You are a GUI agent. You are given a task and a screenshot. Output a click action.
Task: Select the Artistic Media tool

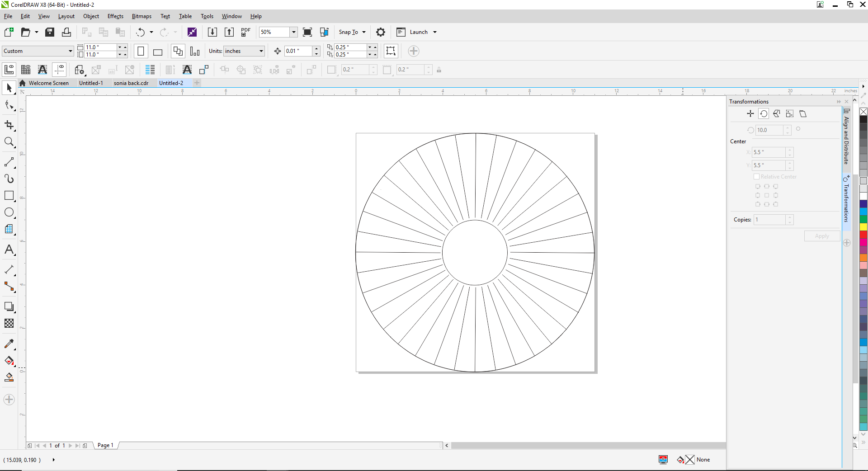click(x=9, y=179)
